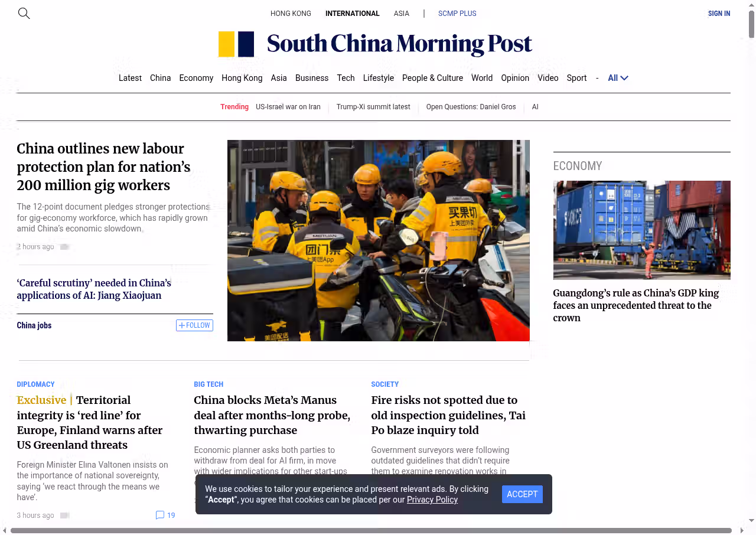Open the Guangdong shipping containers thumbnail

coord(641,230)
